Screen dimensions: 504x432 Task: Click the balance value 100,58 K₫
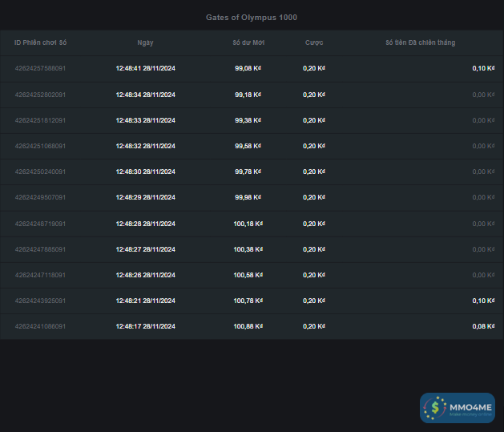(x=248, y=275)
